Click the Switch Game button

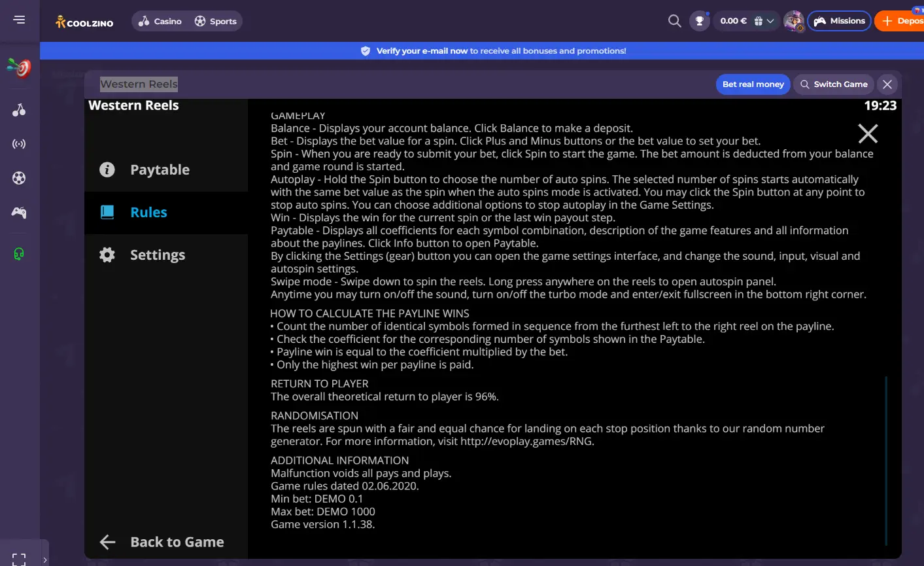pos(834,84)
